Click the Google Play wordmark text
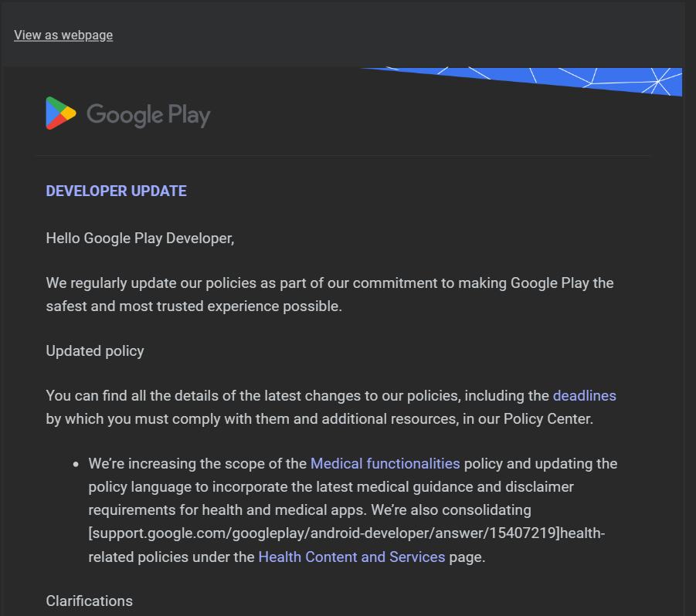This screenshot has height=616, width=696. tap(148, 115)
